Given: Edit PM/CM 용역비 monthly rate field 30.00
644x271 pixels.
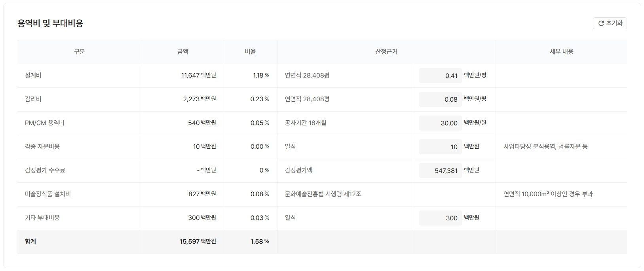Looking at the screenshot, I should [x=440, y=123].
